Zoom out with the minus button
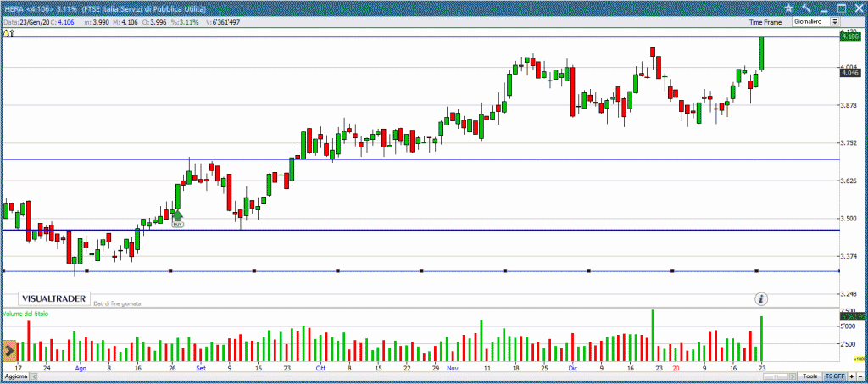868x384 pixels. [x=860, y=376]
